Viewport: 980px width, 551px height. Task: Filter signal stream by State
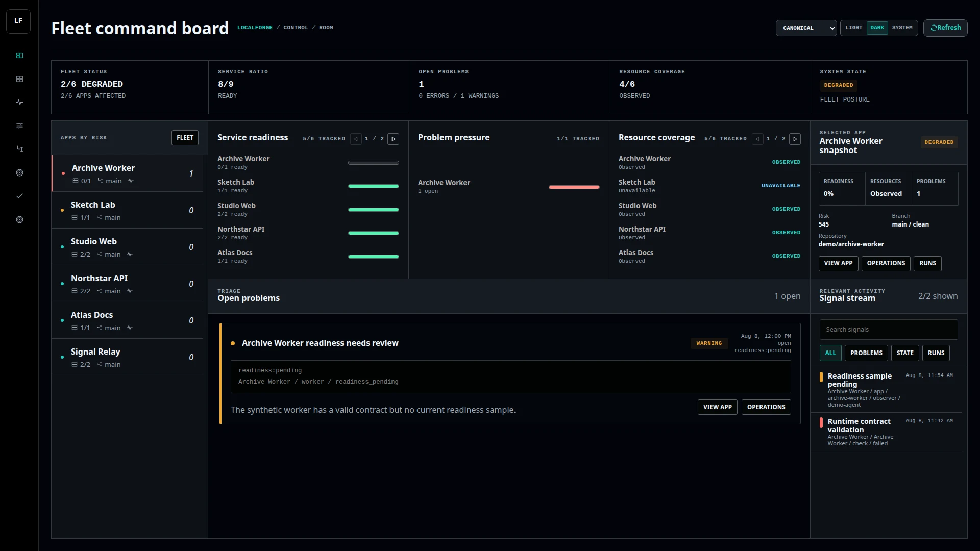tap(905, 353)
